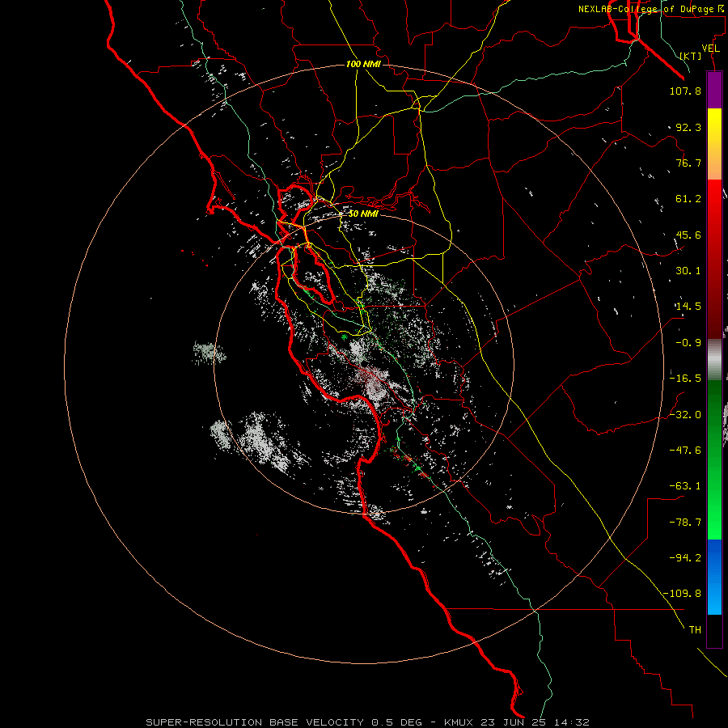Select the -63.1 legend value
The image size is (728, 728).
tap(685, 486)
